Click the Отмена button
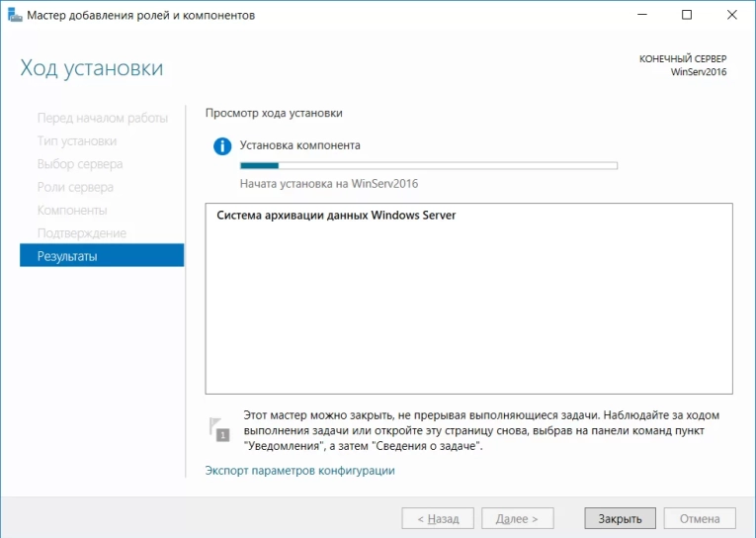The image size is (756, 538). pos(700,518)
